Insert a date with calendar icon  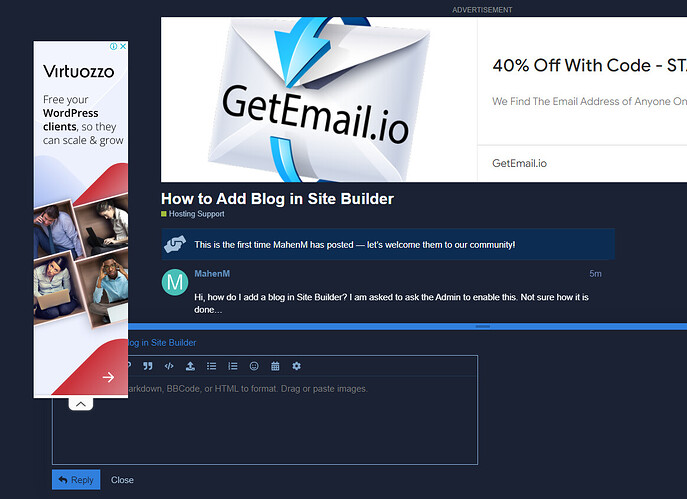click(x=275, y=366)
